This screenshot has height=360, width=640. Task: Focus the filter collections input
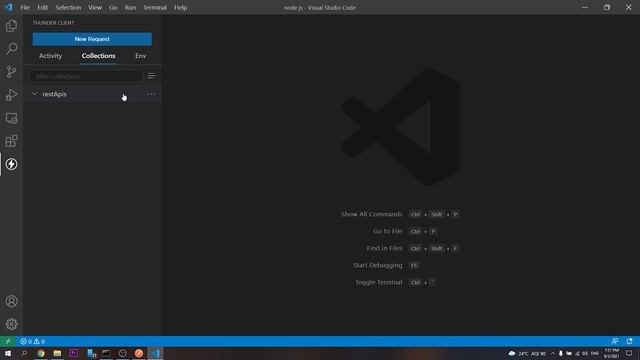pos(86,76)
